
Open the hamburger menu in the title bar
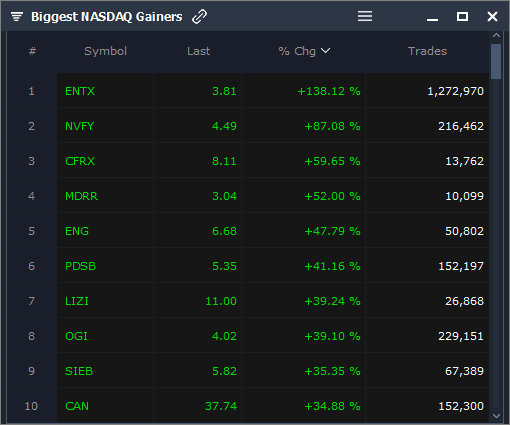click(365, 16)
